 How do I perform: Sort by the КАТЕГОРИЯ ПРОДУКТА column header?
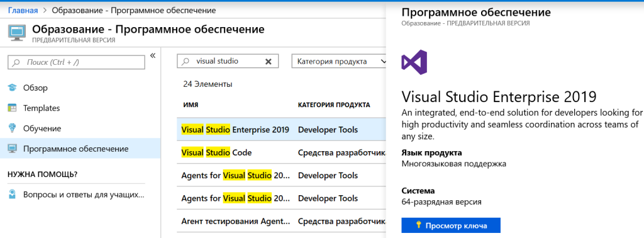coord(334,105)
